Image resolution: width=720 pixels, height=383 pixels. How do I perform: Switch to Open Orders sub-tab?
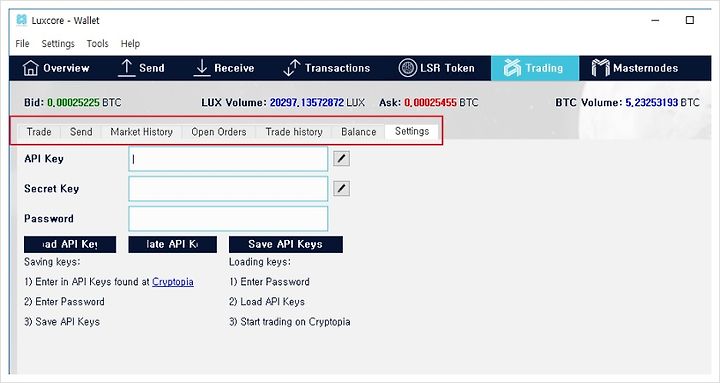tap(219, 132)
